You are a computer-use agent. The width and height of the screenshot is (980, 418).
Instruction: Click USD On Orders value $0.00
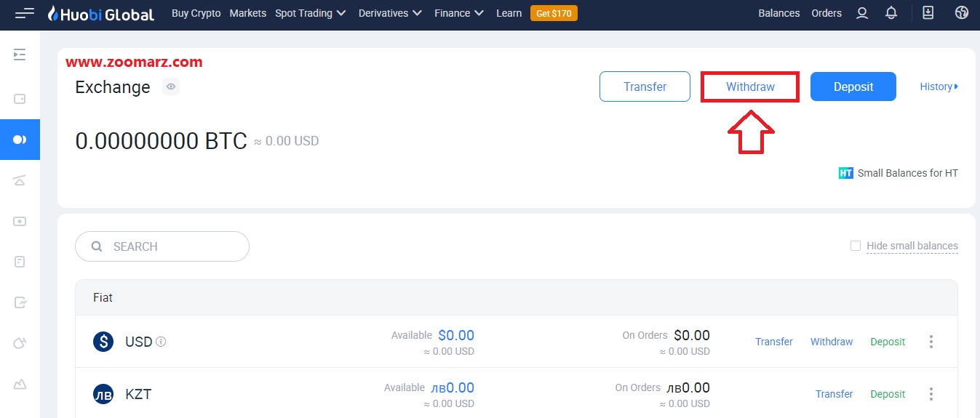[692, 335]
